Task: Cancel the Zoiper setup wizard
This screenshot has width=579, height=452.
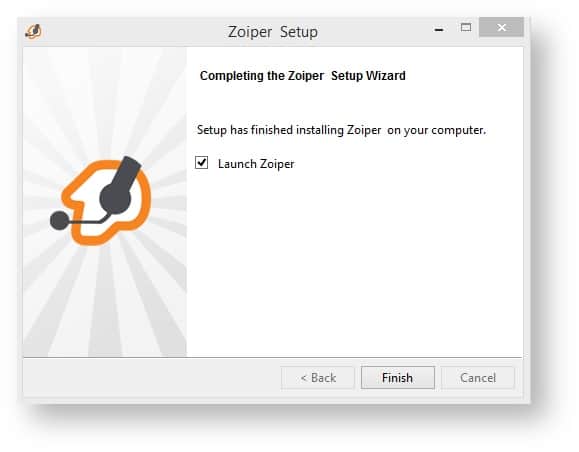Action: [478, 377]
